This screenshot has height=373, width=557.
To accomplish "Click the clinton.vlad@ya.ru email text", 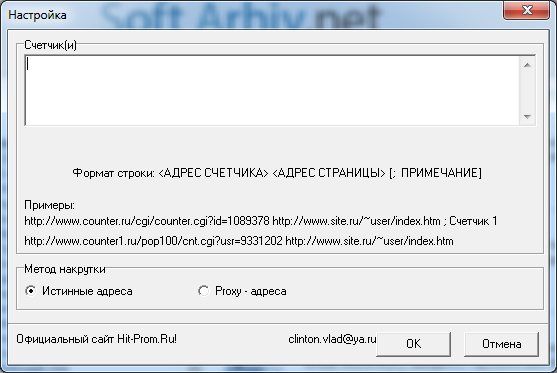I will click(x=332, y=339).
